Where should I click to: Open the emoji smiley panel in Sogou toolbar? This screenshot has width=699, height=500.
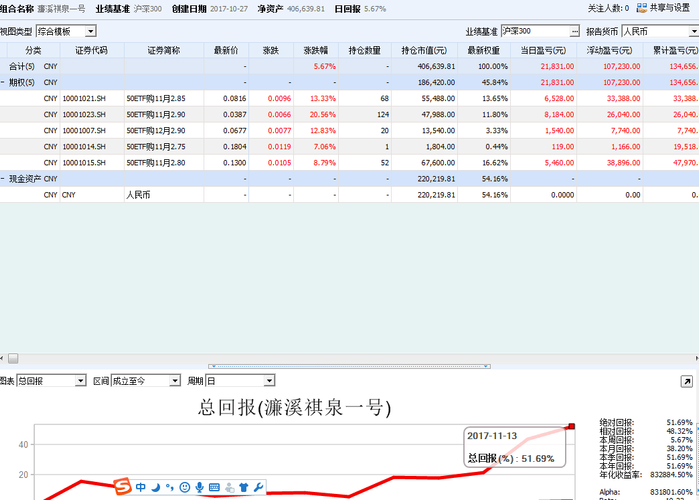click(185, 488)
